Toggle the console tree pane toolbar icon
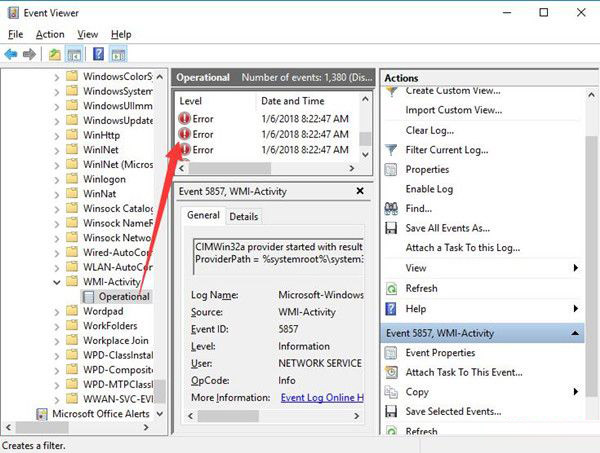 (74, 54)
